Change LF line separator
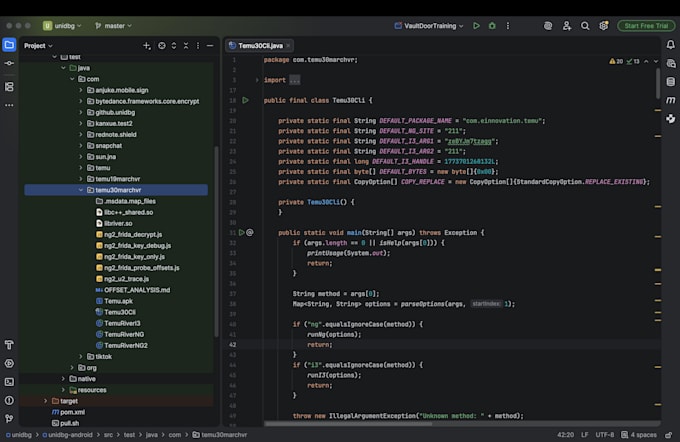Image resolution: width=680 pixels, height=442 pixels. pos(585,435)
